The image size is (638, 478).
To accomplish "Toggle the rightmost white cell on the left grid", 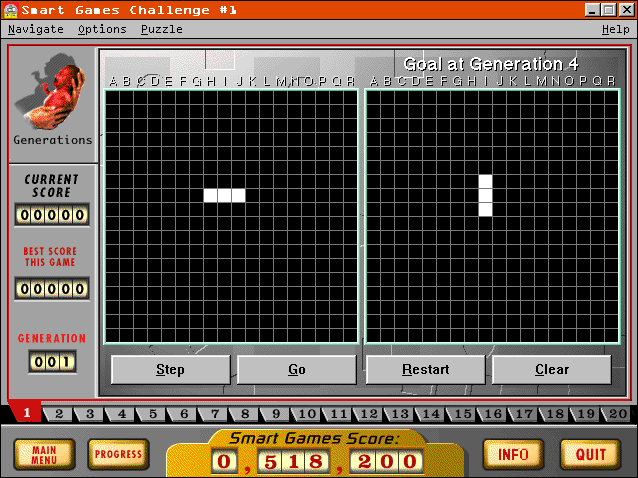I will (238, 195).
